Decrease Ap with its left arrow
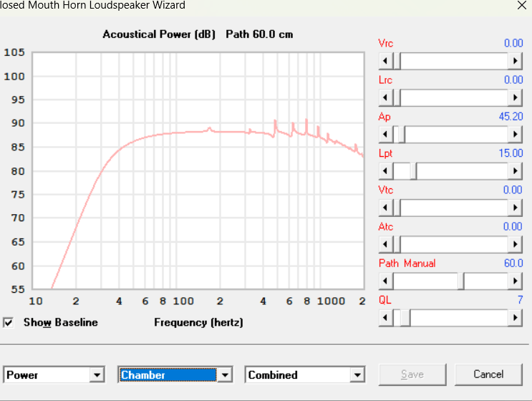The width and height of the screenshot is (532, 401). (385, 135)
